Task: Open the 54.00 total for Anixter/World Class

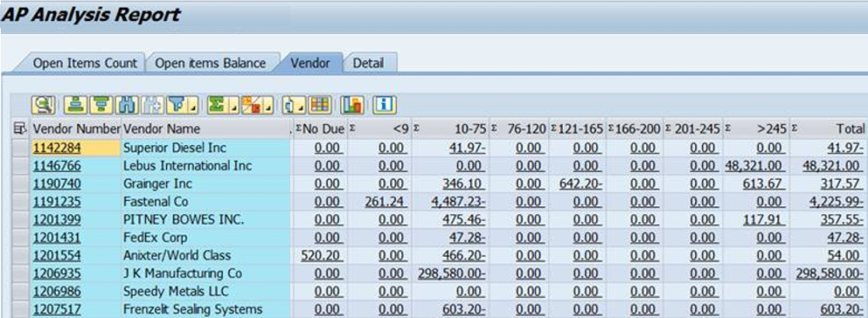Action: [x=843, y=255]
